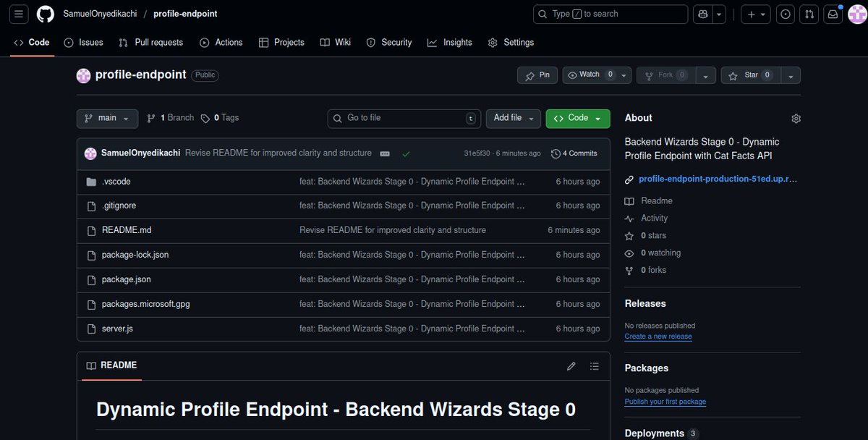Expand commit message details ellipsis

tap(385, 153)
